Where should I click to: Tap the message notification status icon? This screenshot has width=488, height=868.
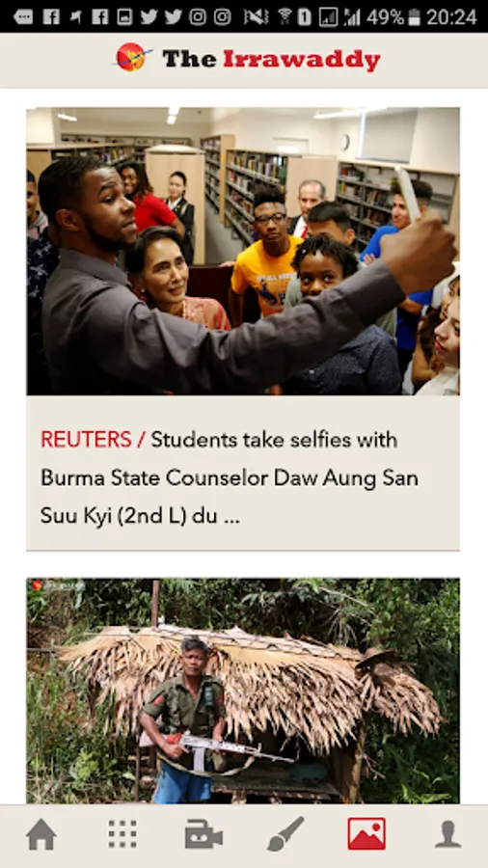(x=23, y=16)
